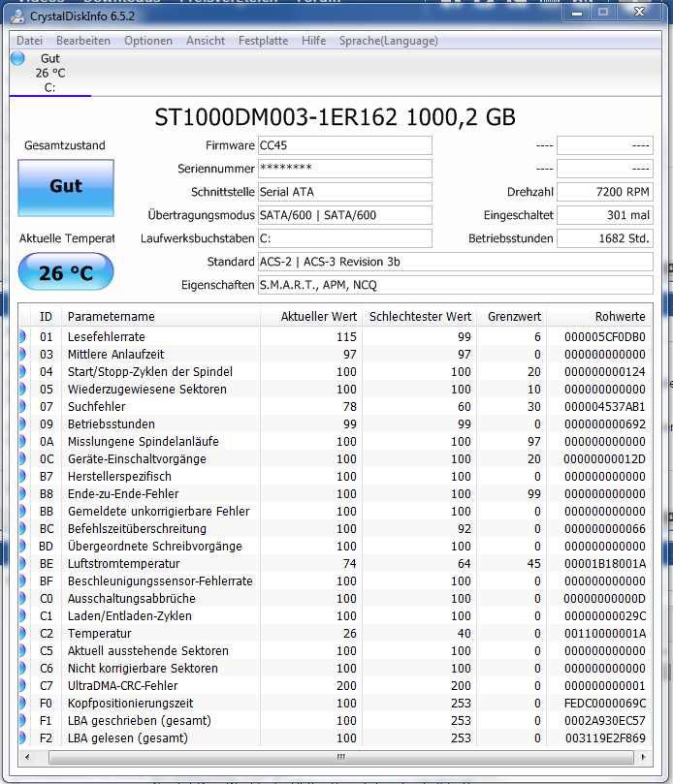This screenshot has width=673, height=784.
Task: Click the status icon of Kopfpositionierungszeit row
Action: pyautogui.click(x=22, y=703)
